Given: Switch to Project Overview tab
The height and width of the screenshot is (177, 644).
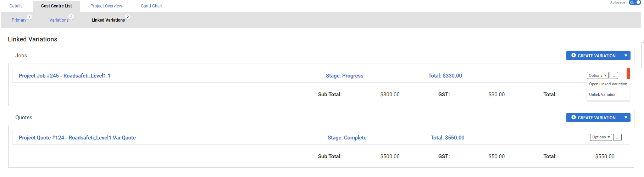Looking at the screenshot, I should coord(106,6).
